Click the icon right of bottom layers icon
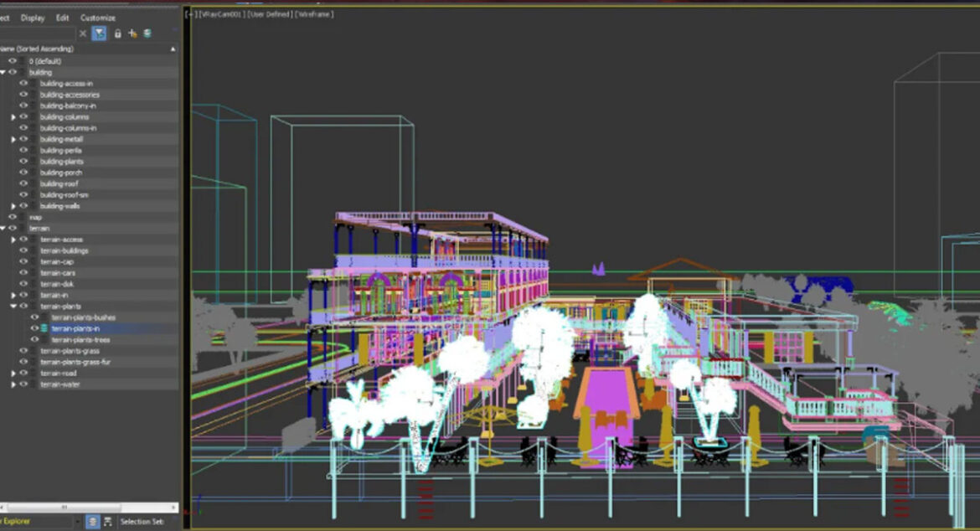 (x=108, y=519)
